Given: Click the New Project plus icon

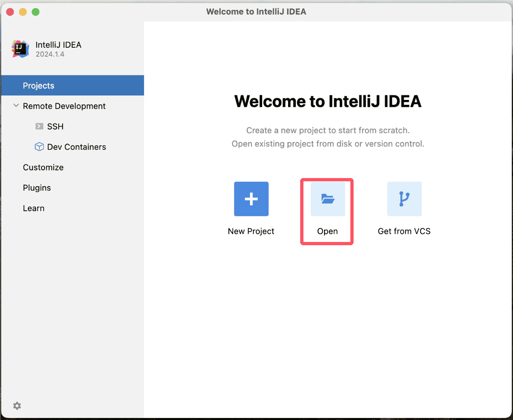Looking at the screenshot, I should pos(251,199).
